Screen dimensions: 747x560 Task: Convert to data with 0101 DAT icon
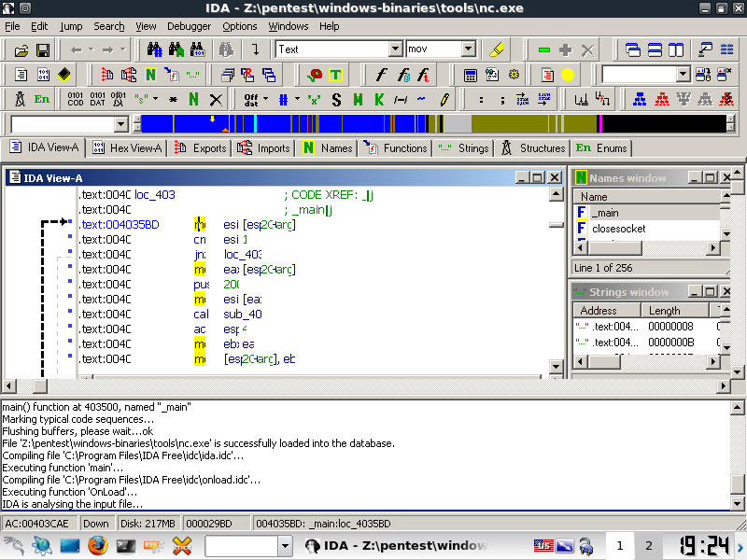pyautogui.click(x=97, y=99)
